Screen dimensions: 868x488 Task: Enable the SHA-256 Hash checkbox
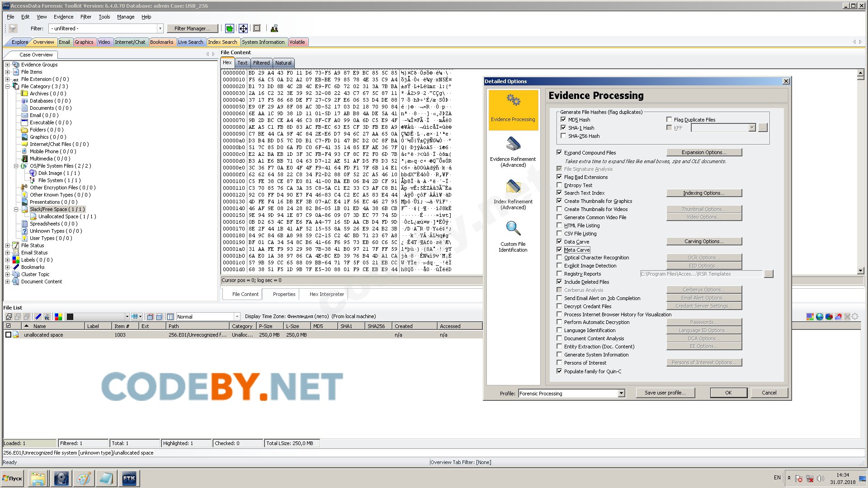click(563, 136)
